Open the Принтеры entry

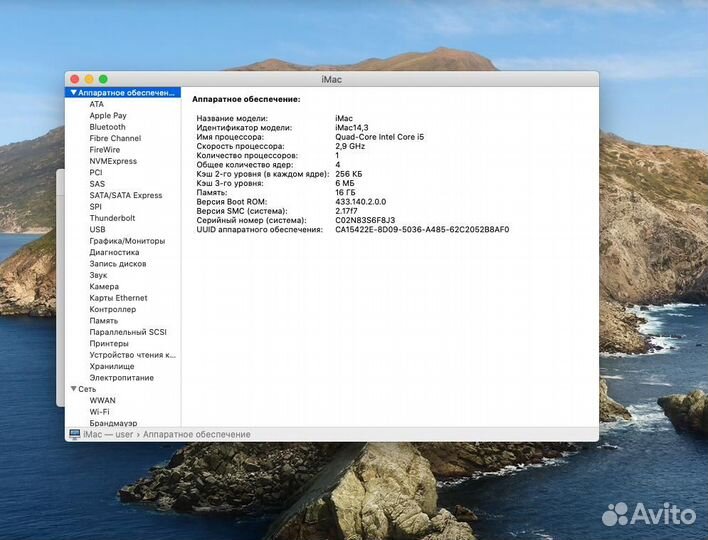pyautogui.click(x=109, y=343)
